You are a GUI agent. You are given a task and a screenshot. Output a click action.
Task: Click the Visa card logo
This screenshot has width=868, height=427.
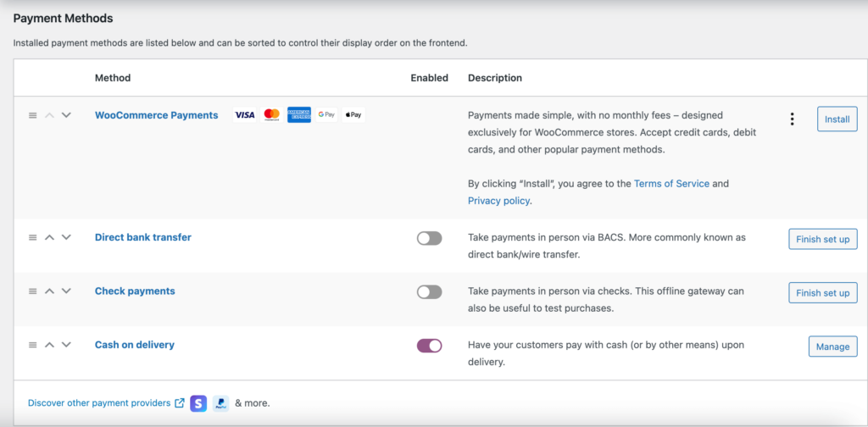click(x=245, y=115)
